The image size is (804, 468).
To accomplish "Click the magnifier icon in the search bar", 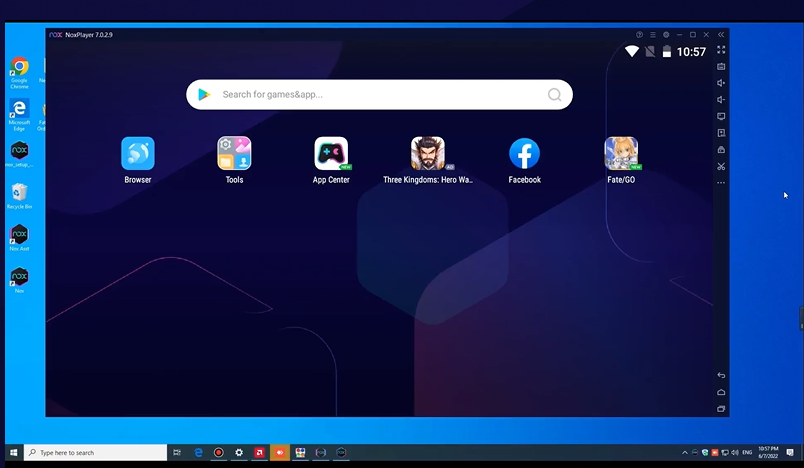I will coord(554,94).
